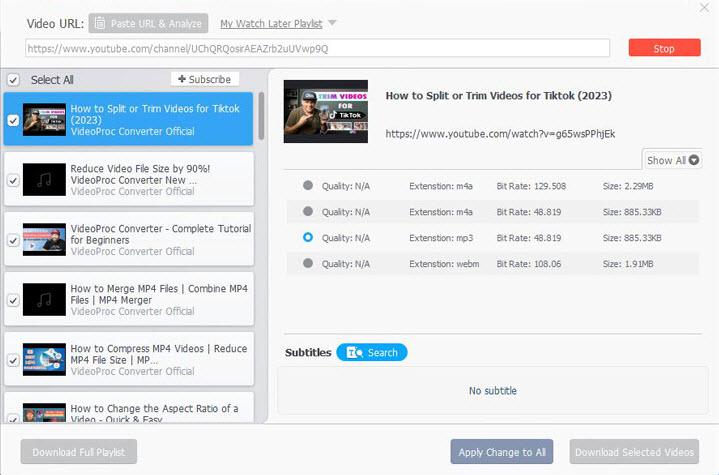This screenshot has height=475, width=719.
Task: Search for subtitles
Action: (372, 352)
